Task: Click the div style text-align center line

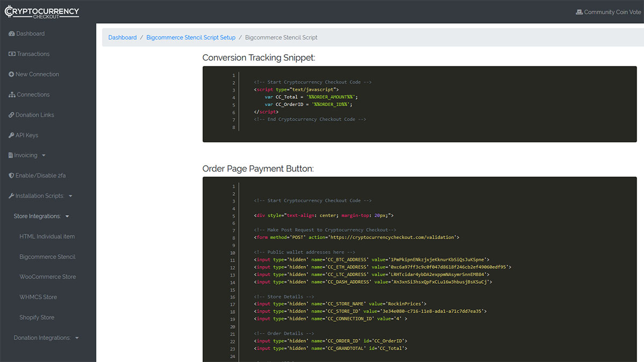Action: 324,216
